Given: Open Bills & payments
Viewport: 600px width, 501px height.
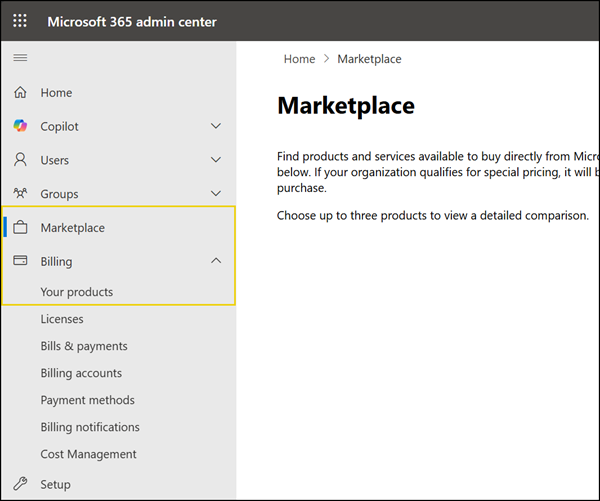Looking at the screenshot, I should coord(84,346).
